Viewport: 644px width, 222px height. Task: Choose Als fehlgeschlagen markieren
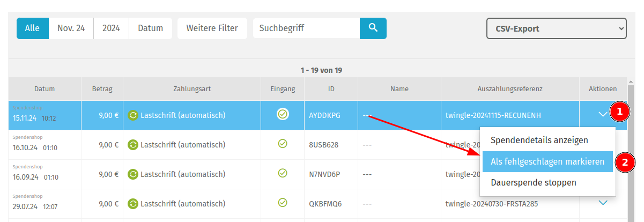pos(547,161)
